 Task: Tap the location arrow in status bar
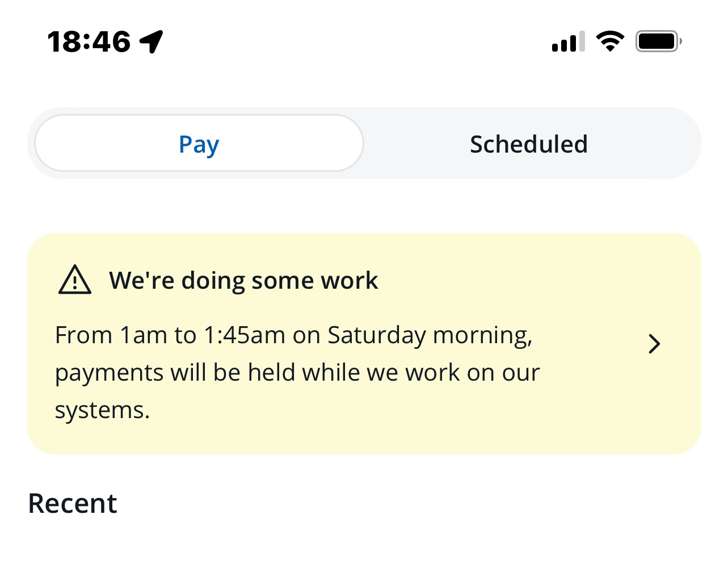pos(152,41)
